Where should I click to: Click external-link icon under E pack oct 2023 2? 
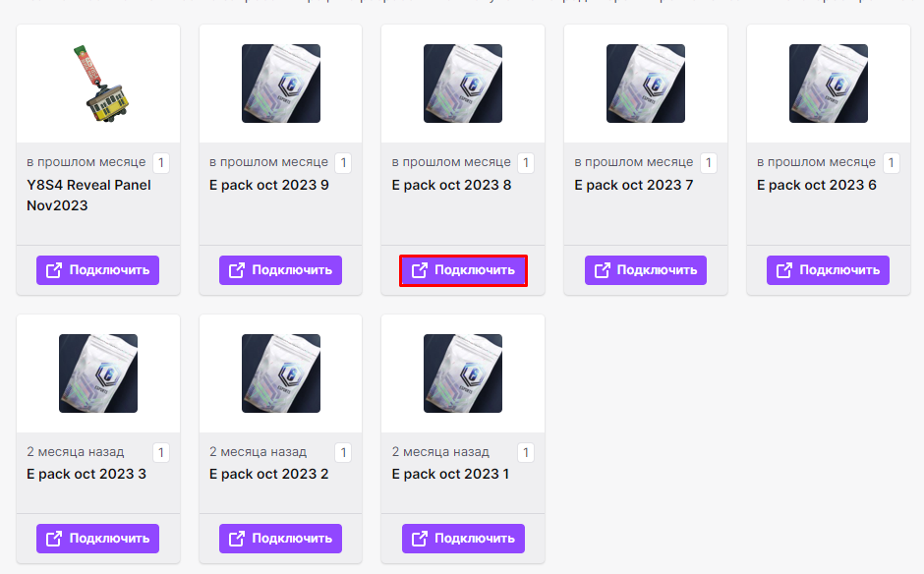[237, 539]
